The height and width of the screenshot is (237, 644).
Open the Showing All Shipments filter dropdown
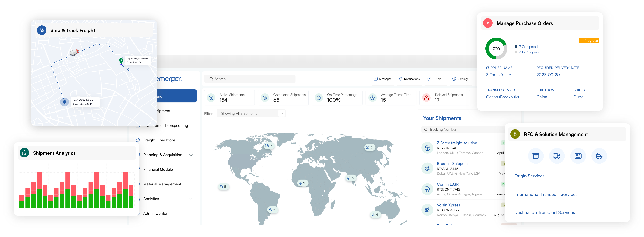click(251, 113)
